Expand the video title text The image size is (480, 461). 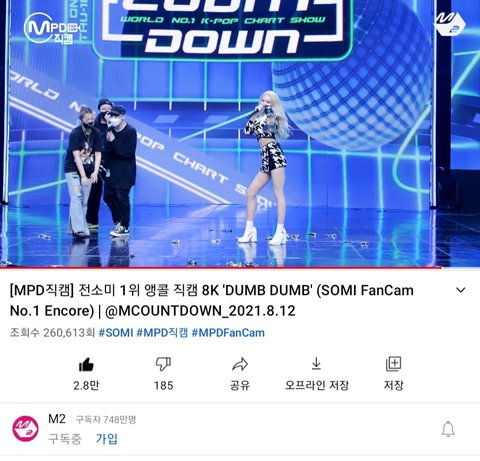point(212,301)
